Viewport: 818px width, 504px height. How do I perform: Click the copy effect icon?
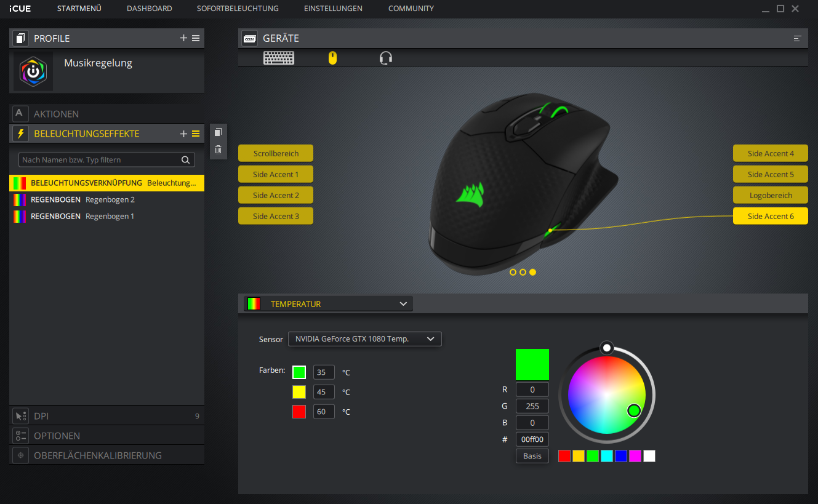[218, 132]
